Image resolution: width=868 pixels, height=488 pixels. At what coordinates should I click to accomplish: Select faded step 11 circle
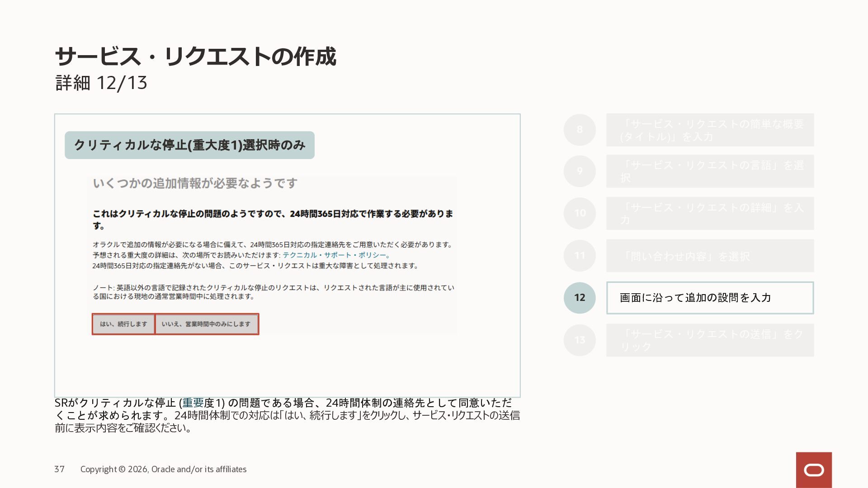pos(580,256)
